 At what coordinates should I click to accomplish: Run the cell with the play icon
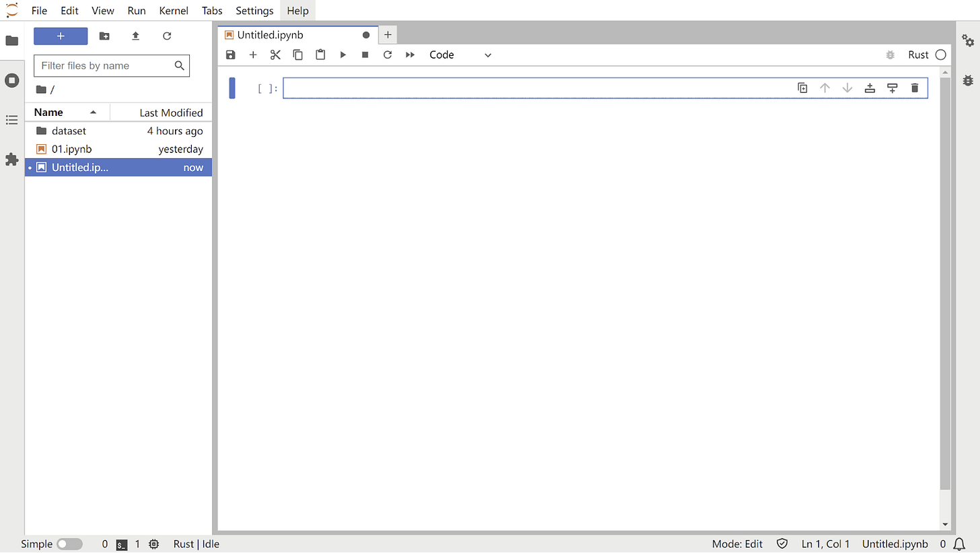[x=343, y=55]
